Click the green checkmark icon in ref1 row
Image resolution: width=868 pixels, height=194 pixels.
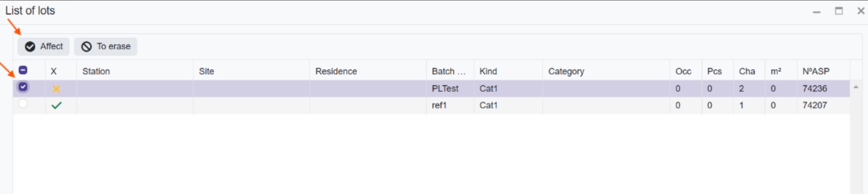57,105
